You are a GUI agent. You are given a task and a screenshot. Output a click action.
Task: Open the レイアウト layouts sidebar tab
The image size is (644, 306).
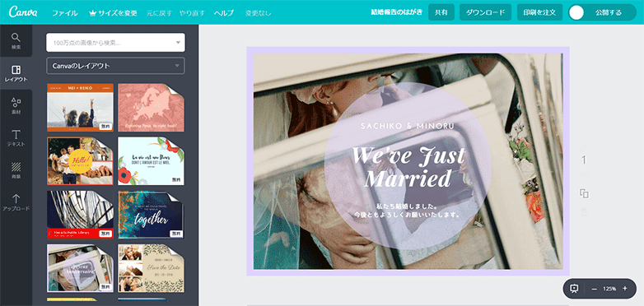[16, 73]
